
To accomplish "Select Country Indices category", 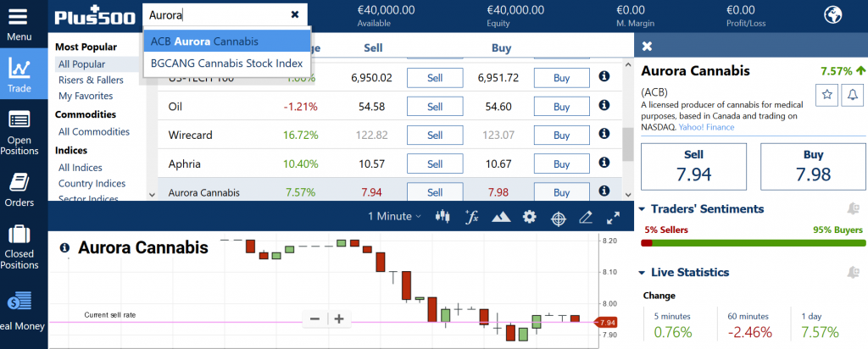I will 92,184.
